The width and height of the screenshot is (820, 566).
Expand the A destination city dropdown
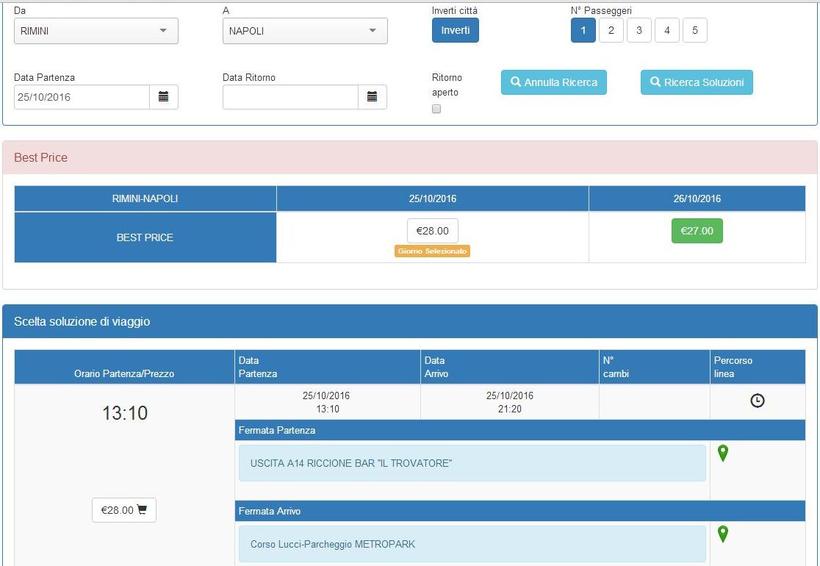(x=304, y=31)
